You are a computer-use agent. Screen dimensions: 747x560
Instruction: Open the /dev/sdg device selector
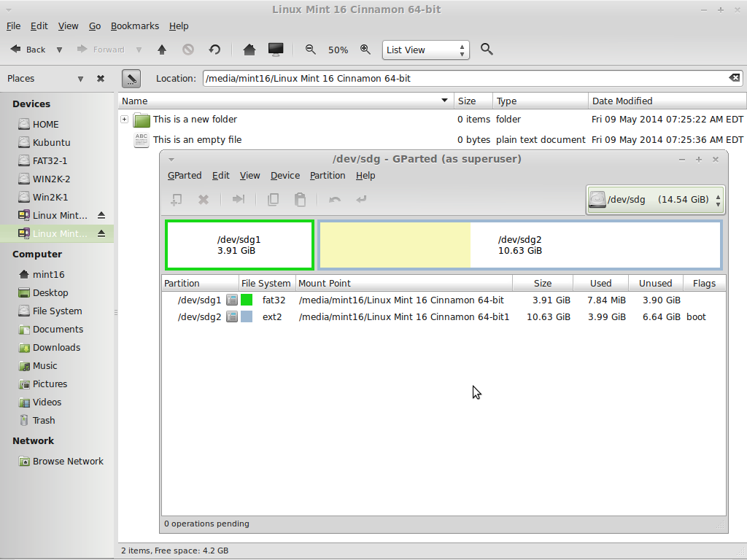coord(655,199)
